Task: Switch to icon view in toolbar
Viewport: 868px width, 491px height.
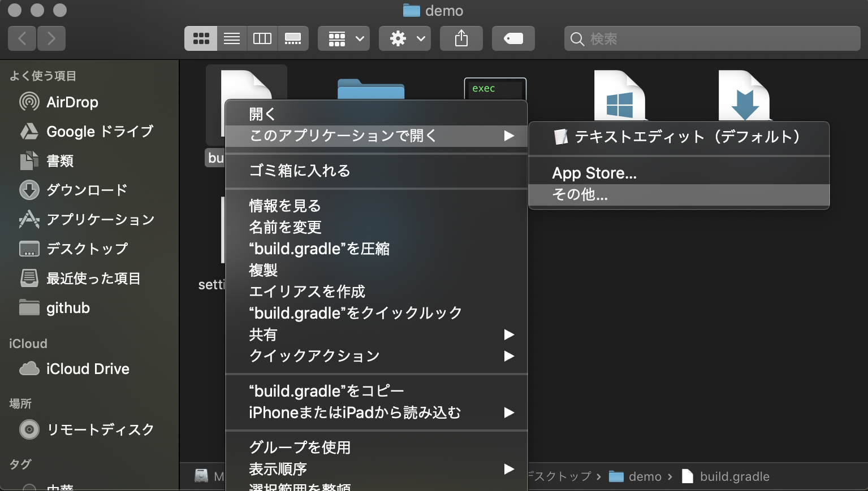Action: coord(201,38)
